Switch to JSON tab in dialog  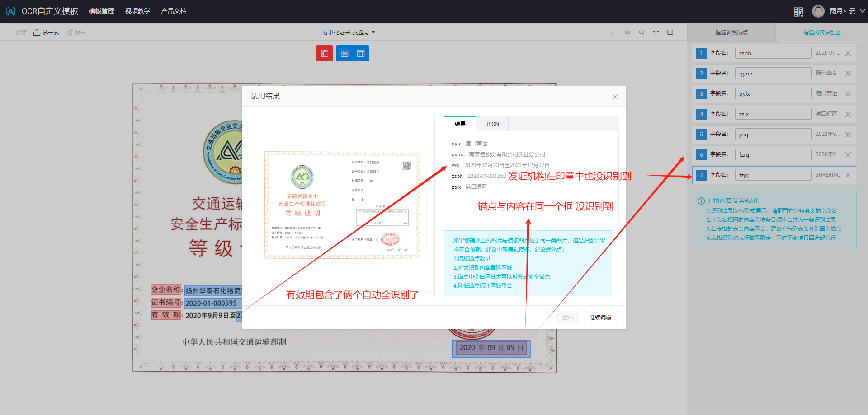pyautogui.click(x=492, y=124)
